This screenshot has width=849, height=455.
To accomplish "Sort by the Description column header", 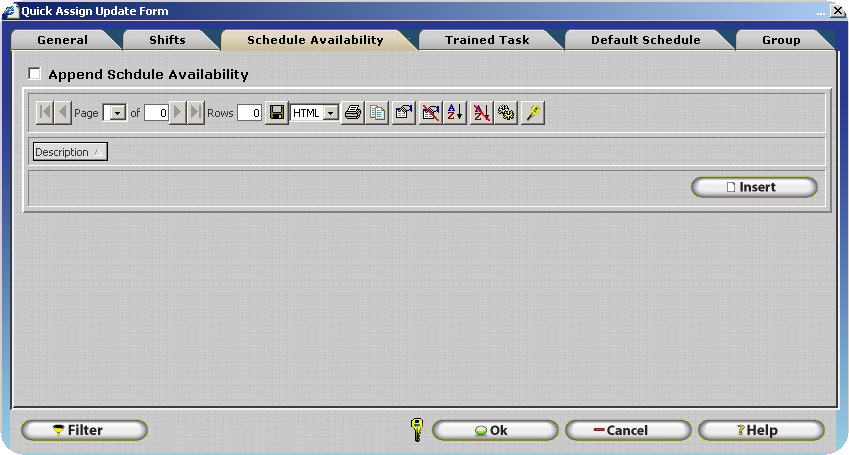I will click(69, 152).
